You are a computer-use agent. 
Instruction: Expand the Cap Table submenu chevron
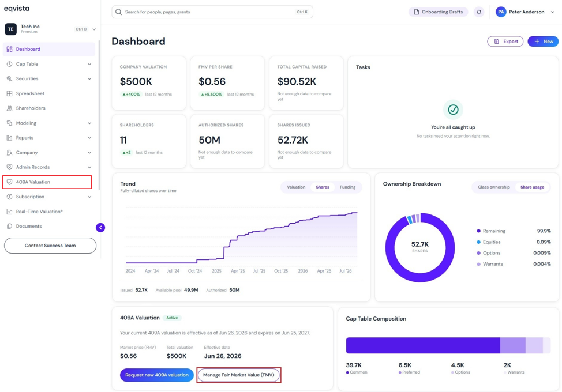tap(89, 64)
